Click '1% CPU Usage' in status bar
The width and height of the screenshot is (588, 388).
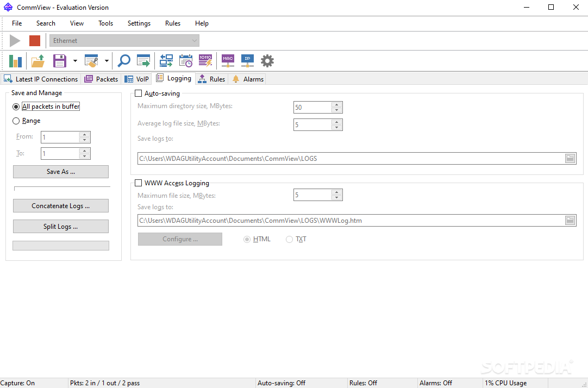pyautogui.click(x=506, y=383)
